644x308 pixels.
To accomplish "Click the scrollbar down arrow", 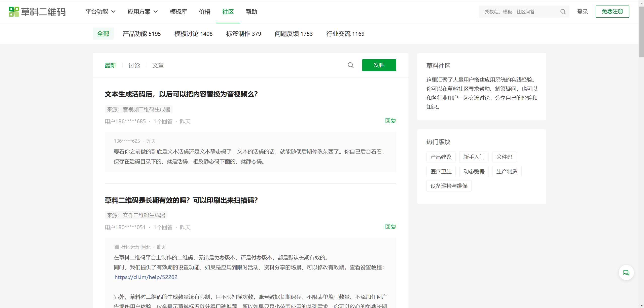I will tap(641, 305).
